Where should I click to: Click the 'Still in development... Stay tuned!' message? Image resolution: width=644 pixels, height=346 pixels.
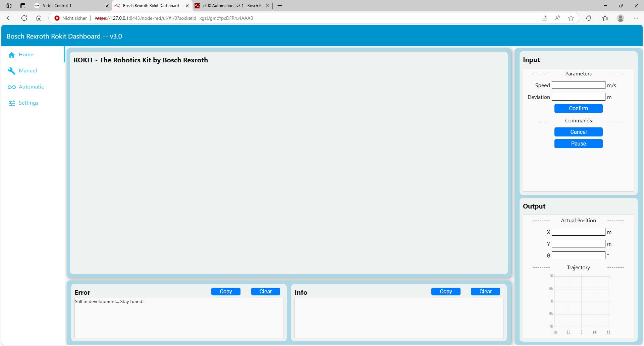109,301
